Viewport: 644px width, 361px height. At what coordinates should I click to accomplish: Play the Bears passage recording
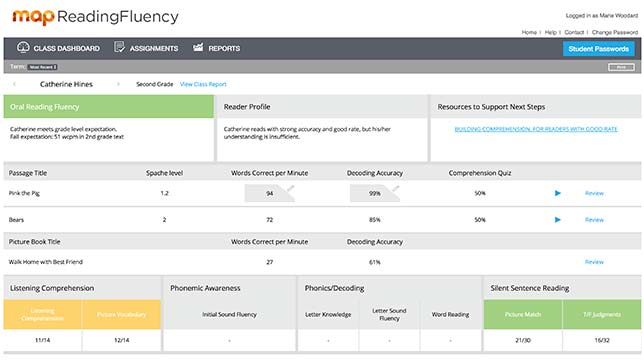pyautogui.click(x=557, y=220)
